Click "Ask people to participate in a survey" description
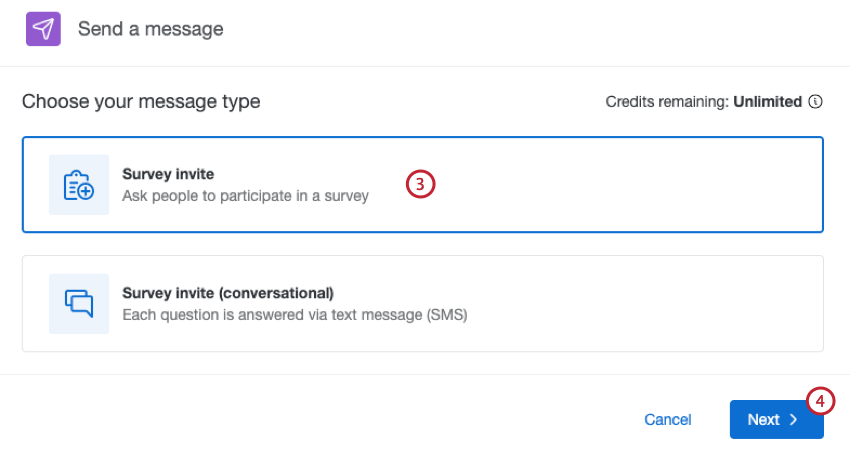850x449 pixels. (245, 196)
